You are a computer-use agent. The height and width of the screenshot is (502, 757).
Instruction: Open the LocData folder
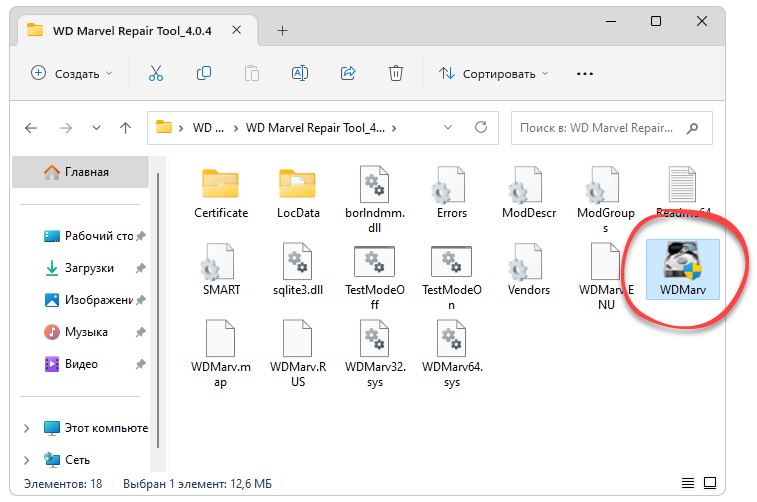[x=298, y=193]
